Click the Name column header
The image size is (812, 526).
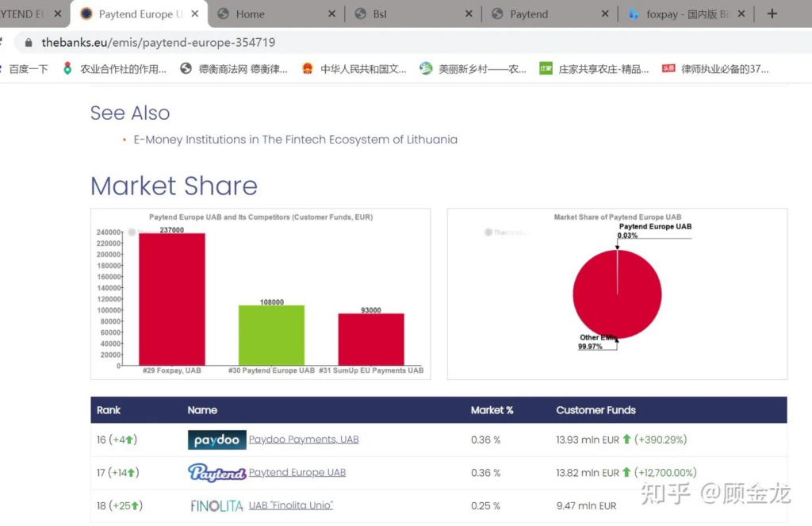(x=202, y=410)
